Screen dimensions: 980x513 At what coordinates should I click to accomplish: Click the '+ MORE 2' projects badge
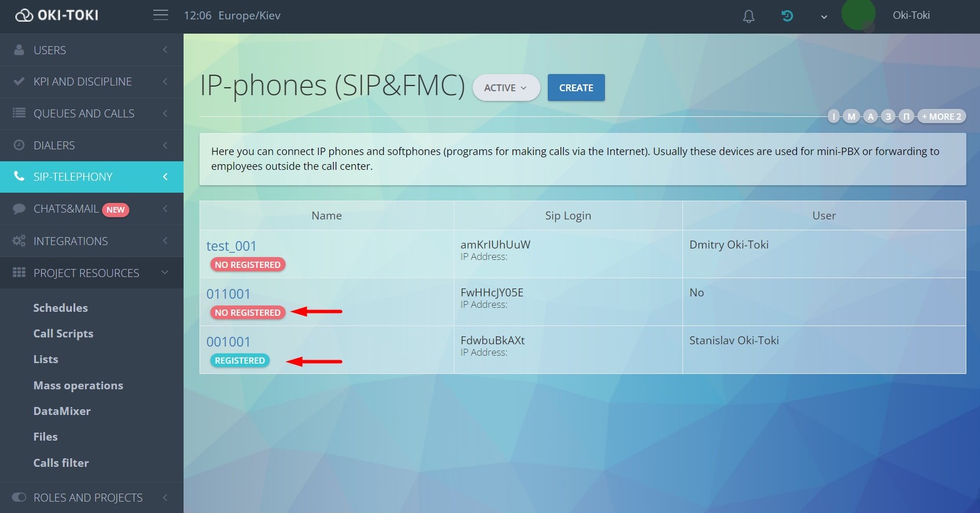pyautogui.click(x=941, y=117)
